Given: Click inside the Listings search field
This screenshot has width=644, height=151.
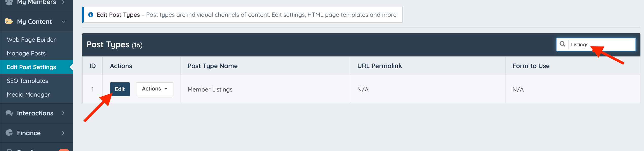Looking at the screenshot, I should [x=598, y=44].
